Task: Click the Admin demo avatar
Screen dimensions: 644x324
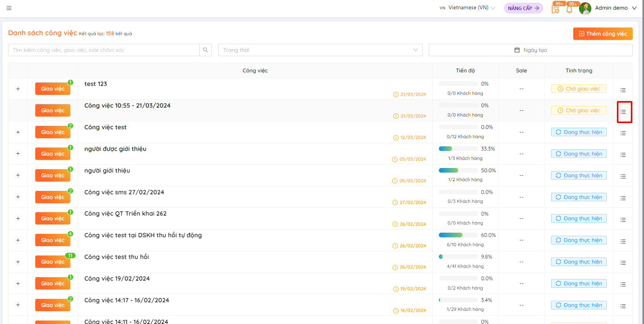Action: pos(585,8)
